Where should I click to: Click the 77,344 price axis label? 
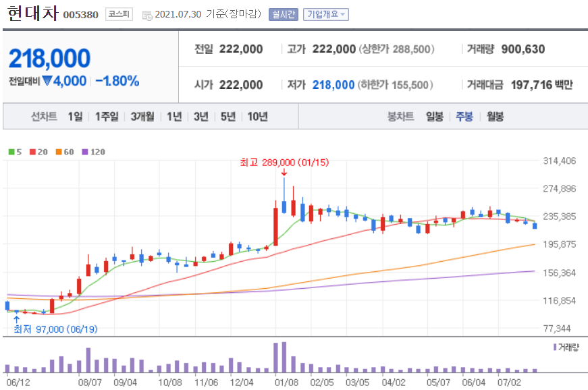point(557,329)
